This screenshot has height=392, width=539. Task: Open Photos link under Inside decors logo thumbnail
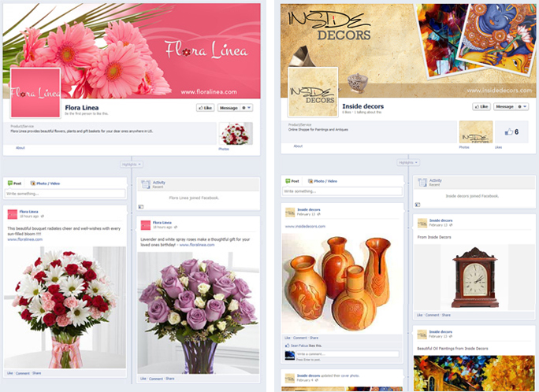[464, 147]
